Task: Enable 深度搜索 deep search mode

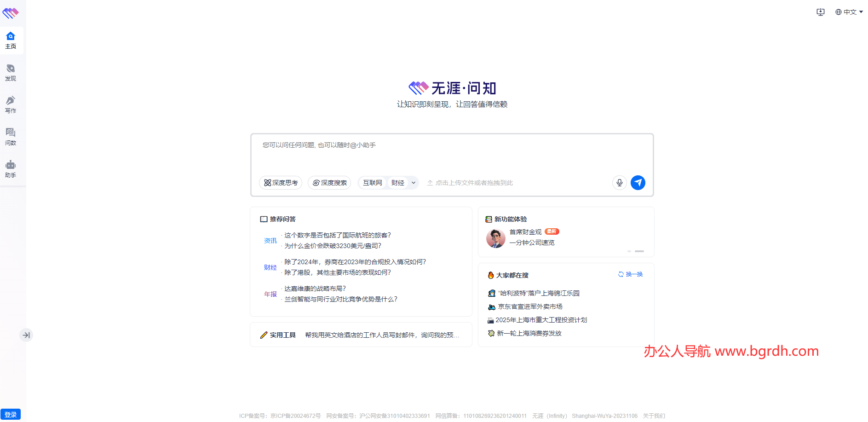Action: click(329, 183)
